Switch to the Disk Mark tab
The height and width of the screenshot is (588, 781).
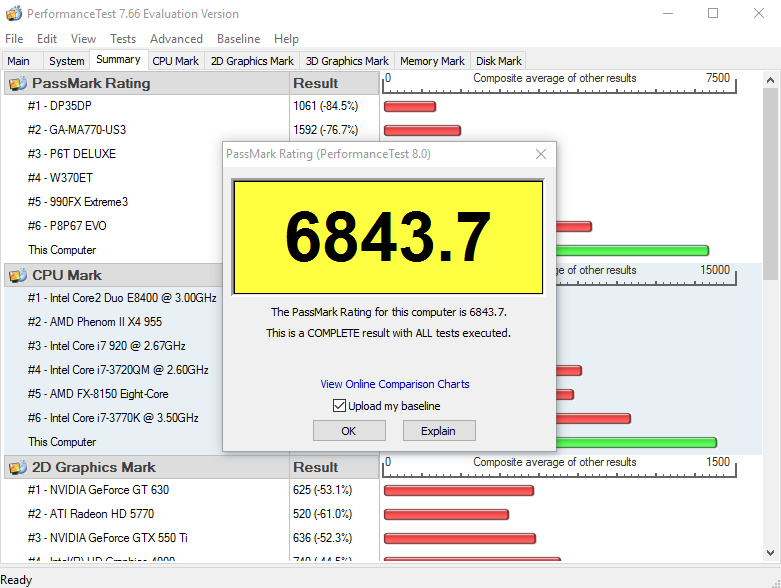(498, 61)
